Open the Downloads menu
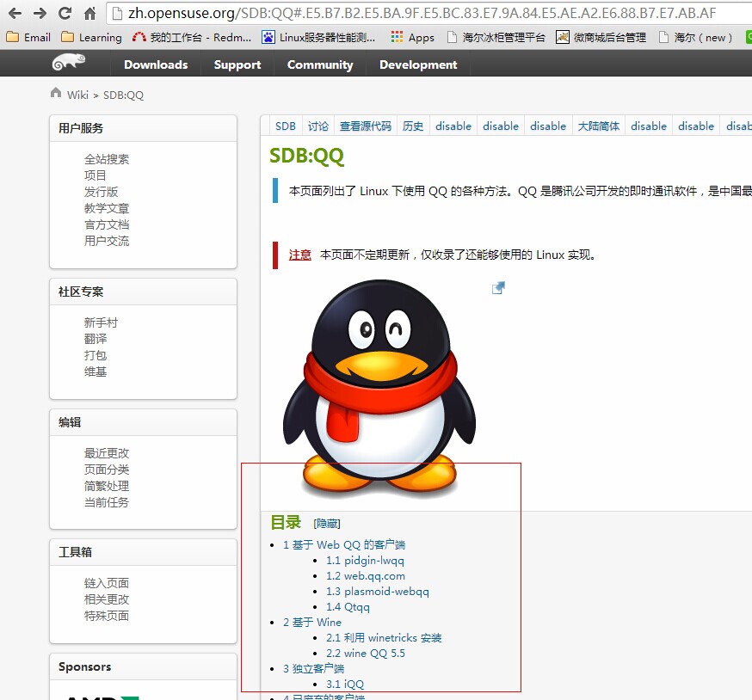This screenshot has height=700, width=752. pos(156,64)
